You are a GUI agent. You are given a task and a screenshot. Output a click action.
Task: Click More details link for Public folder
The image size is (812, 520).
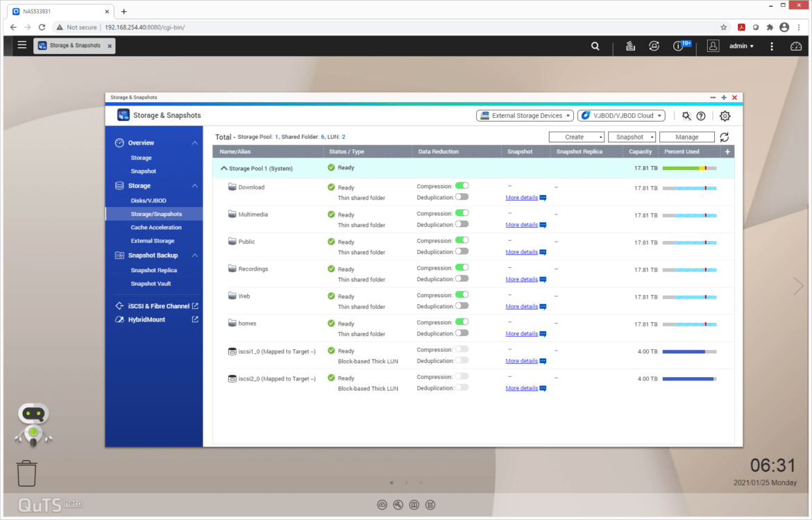click(x=521, y=252)
